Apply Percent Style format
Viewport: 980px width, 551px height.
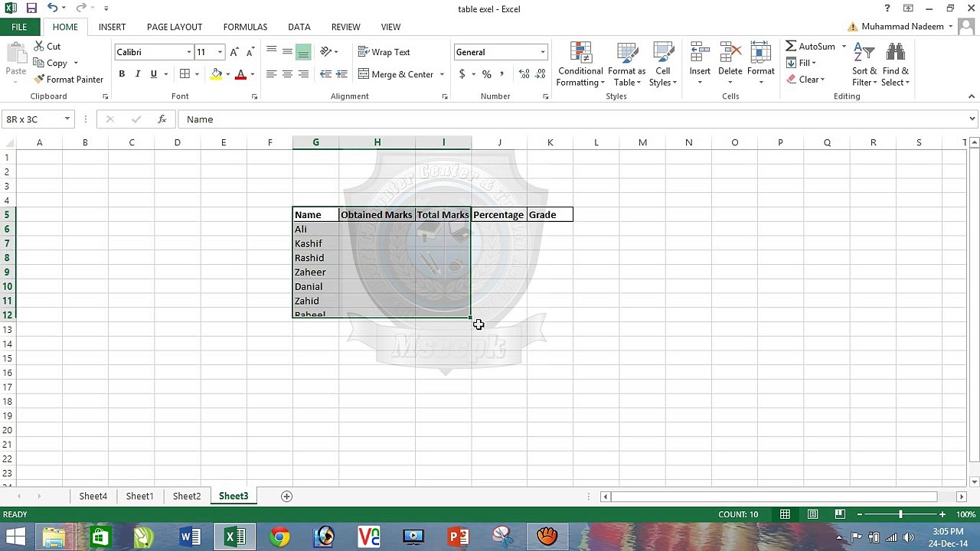(x=486, y=74)
